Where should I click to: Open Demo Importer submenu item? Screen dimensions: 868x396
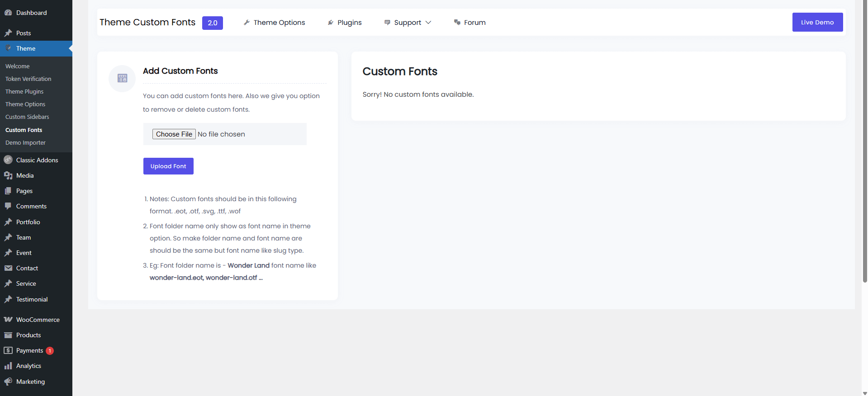25,142
